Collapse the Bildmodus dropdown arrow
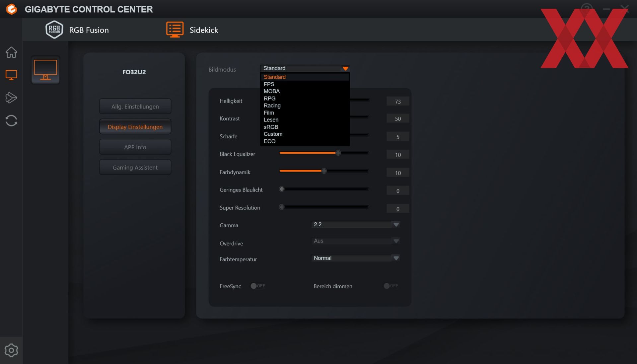Image resolution: width=637 pixels, height=364 pixels. tap(345, 68)
